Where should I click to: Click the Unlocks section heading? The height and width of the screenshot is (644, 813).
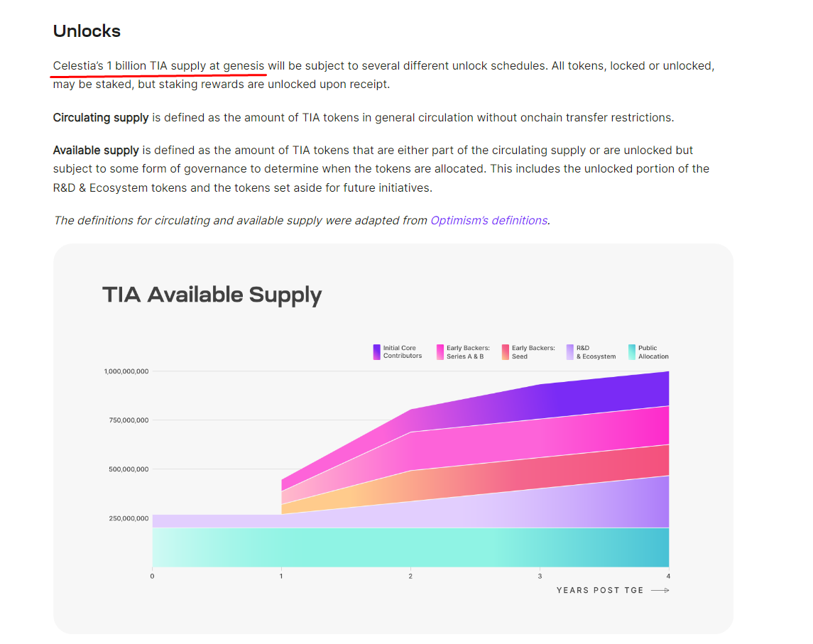click(x=87, y=31)
